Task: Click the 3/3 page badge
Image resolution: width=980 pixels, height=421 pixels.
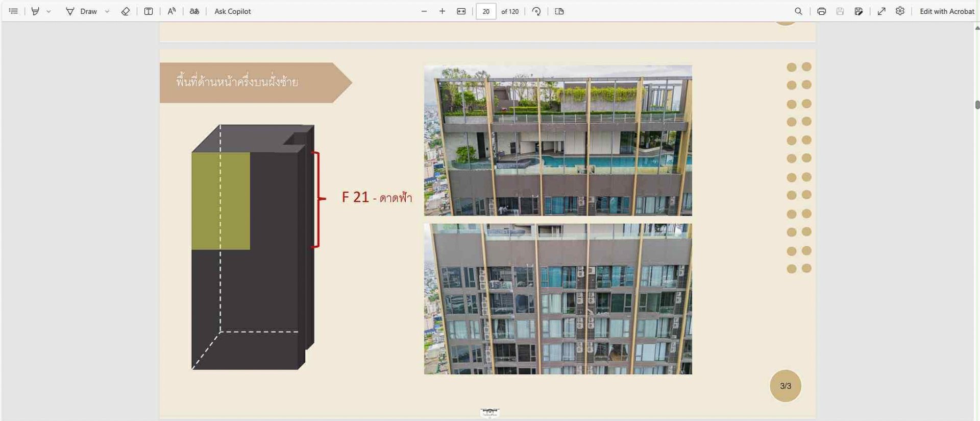Action: 786,386
